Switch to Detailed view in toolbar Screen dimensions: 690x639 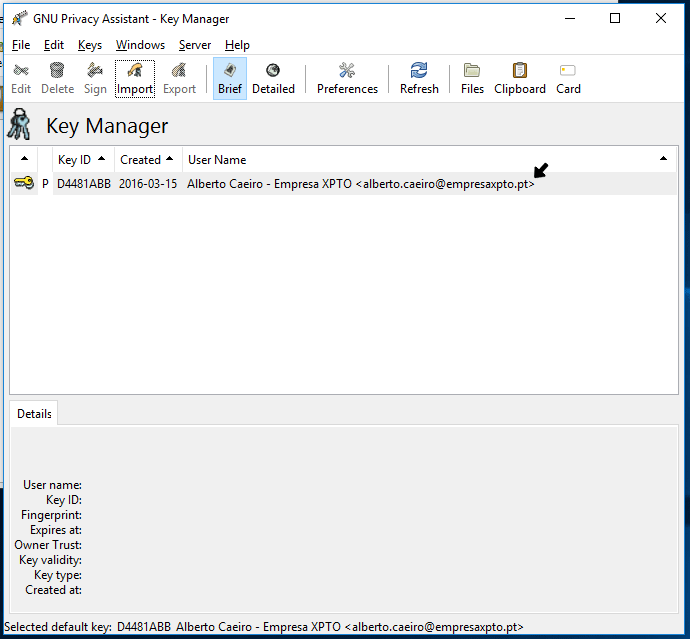point(273,78)
